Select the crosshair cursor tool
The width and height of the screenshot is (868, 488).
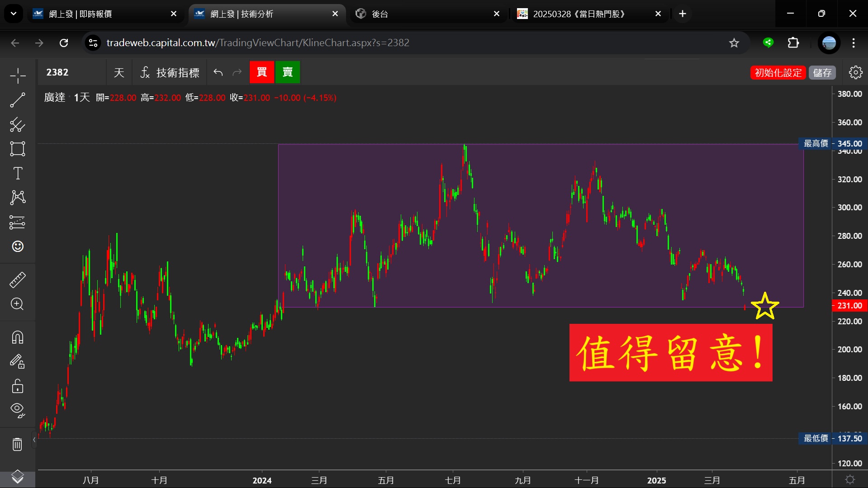tap(18, 76)
